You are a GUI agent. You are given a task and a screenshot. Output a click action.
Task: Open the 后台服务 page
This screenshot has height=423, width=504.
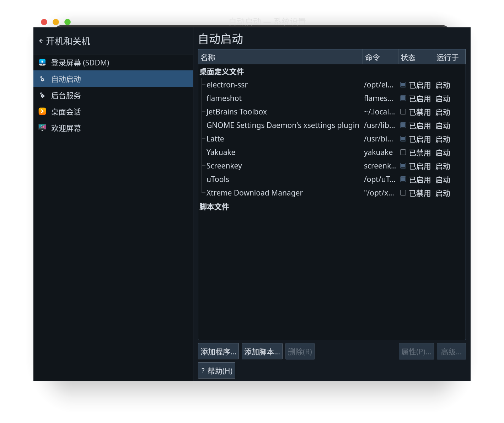click(113, 95)
